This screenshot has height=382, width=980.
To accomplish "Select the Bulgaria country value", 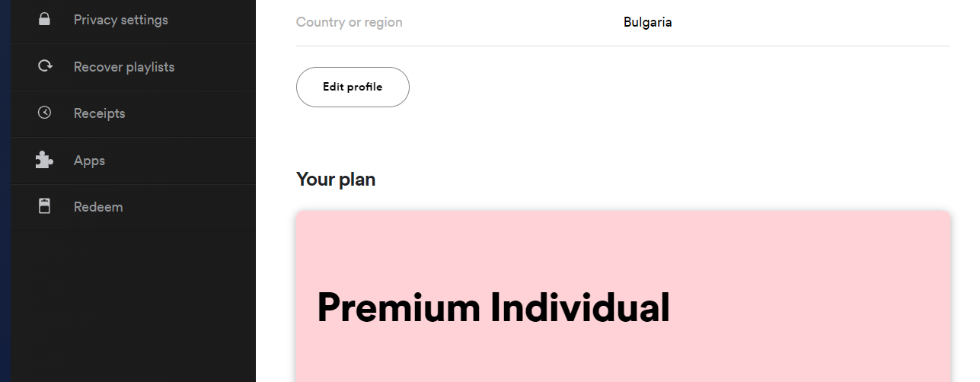I will pos(647,22).
